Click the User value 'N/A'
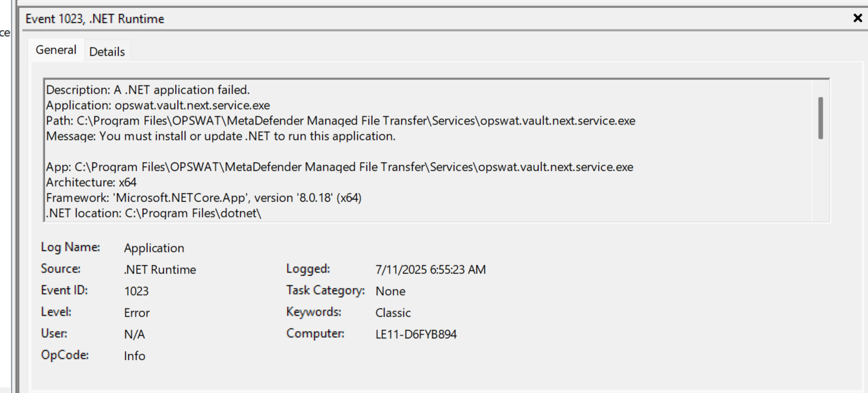868x393 pixels. (x=135, y=334)
